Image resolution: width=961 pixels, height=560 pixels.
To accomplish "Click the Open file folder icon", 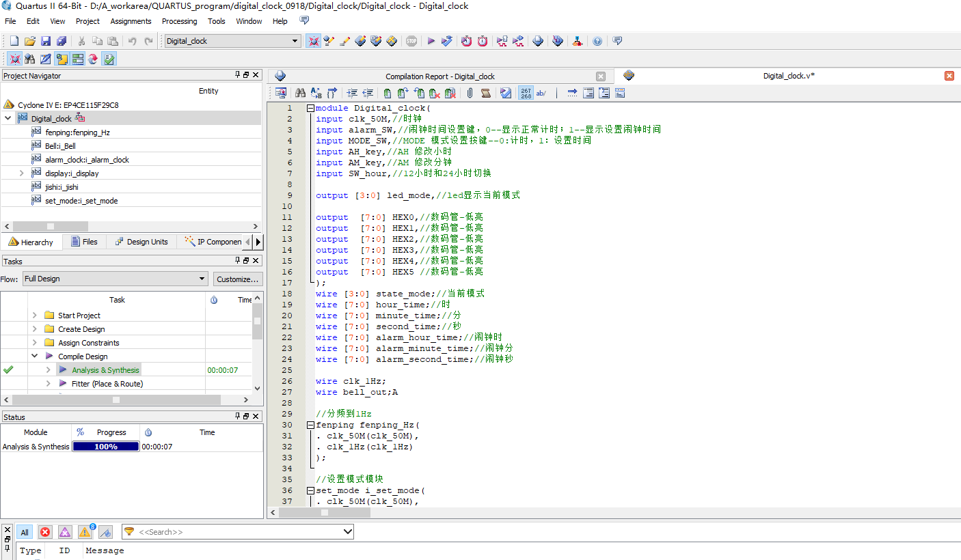I will point(30,41).
